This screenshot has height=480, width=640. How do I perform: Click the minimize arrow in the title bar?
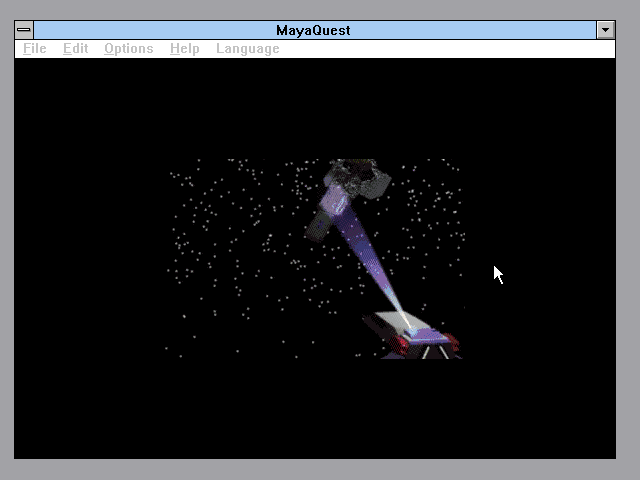click(605, 30)
